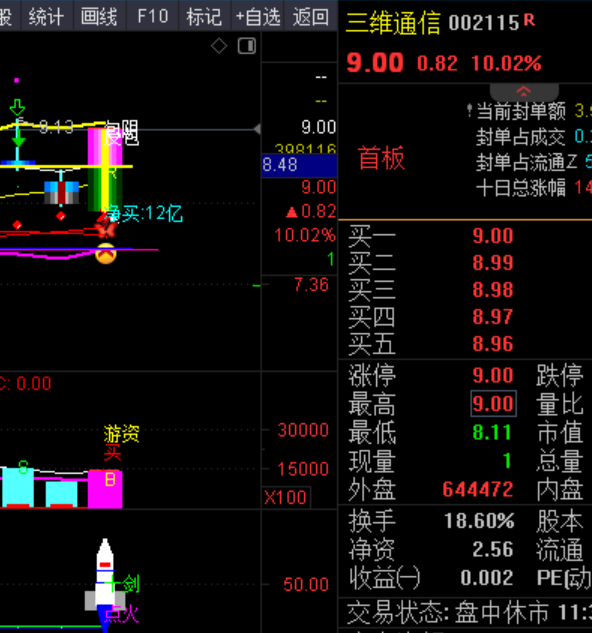
Task: Add stock via +自选 button
Action: 258,17
